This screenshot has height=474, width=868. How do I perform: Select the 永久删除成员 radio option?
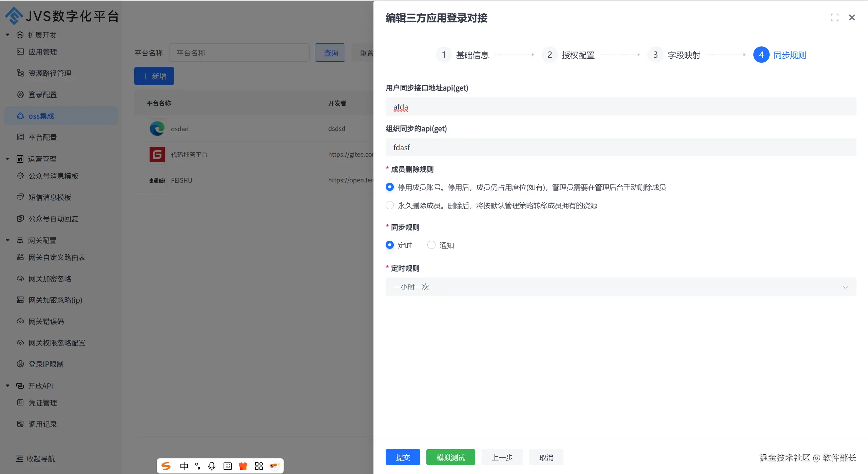pos(390,205)
